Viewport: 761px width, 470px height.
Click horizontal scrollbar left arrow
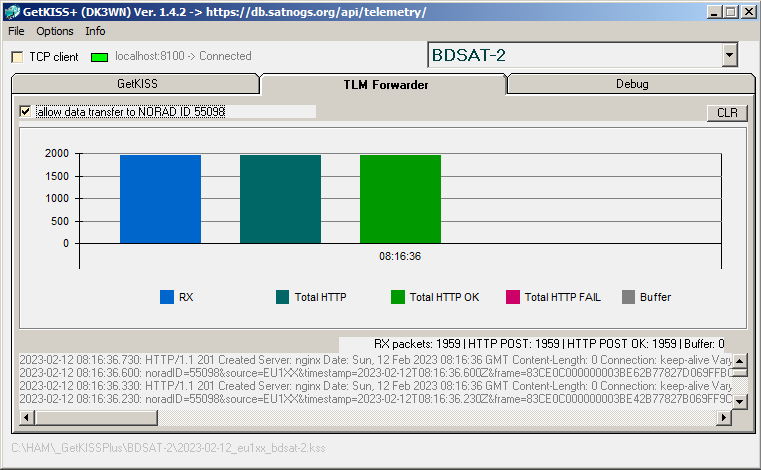point(26,418)
